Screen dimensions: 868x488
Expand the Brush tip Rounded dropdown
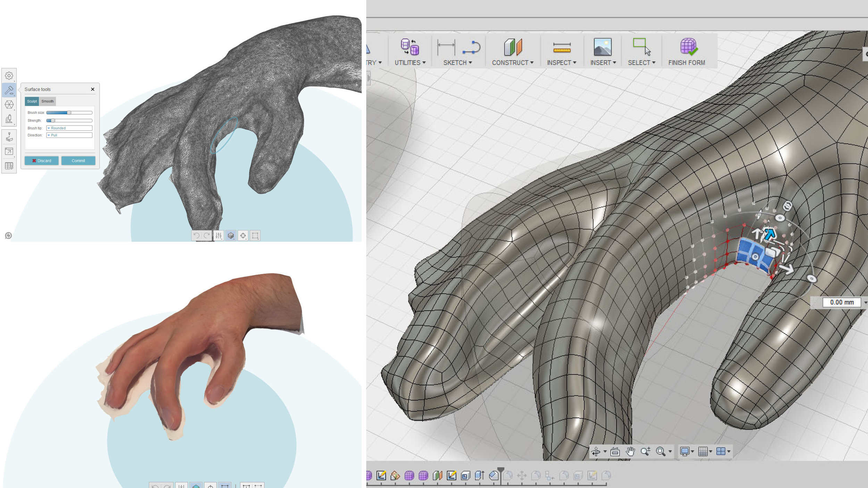point(69,128)
